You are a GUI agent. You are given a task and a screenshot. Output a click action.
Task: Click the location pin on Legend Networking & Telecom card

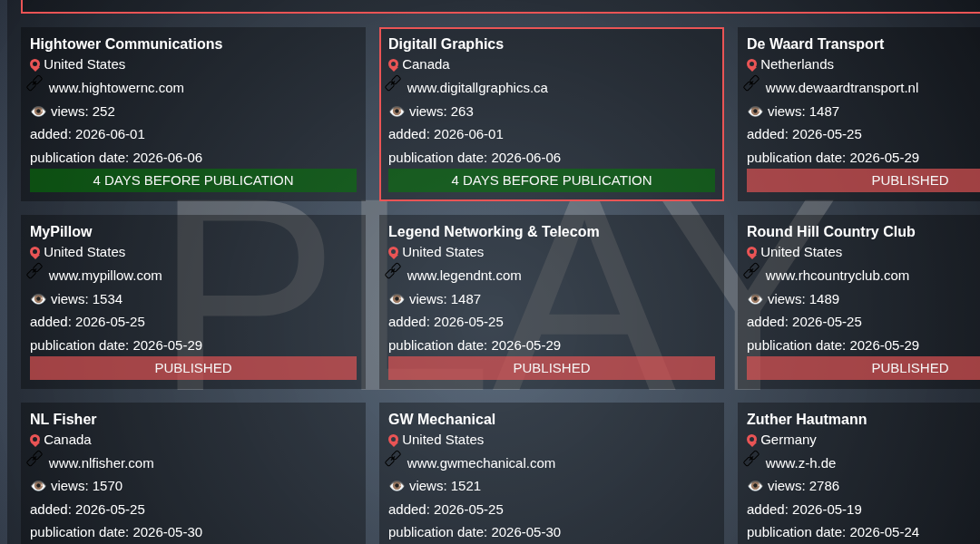pos(393,253)
